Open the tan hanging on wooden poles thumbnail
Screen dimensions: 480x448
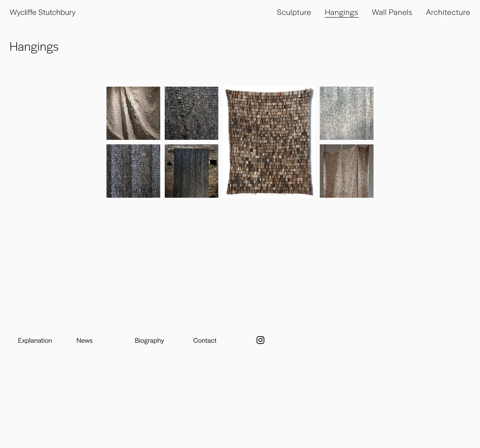point(346,171)
